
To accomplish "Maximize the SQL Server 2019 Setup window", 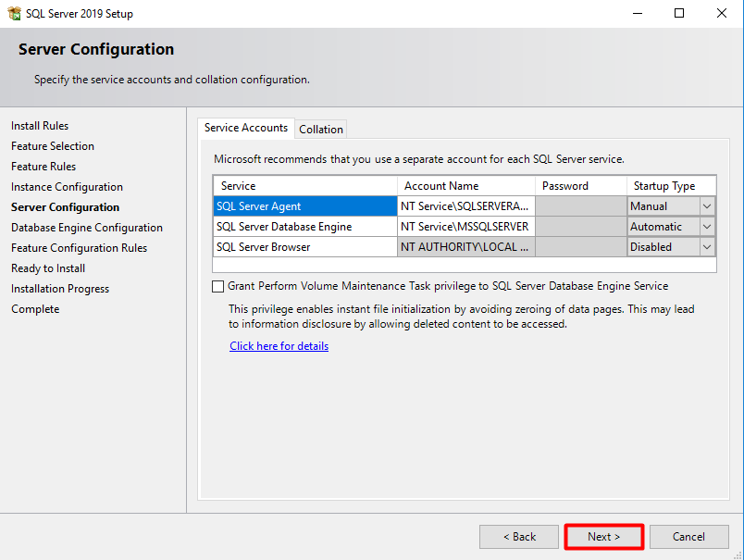I will tap(679, 13).
